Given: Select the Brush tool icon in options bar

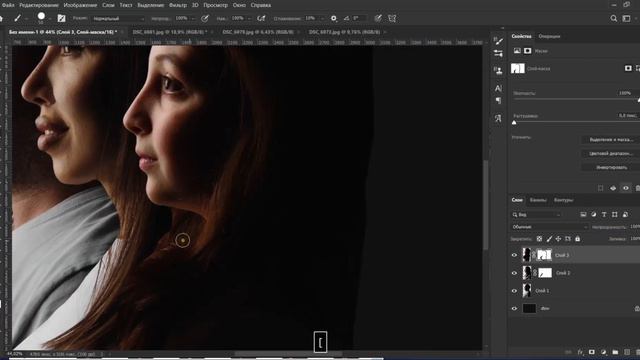Looking at the screenshot, I should point(17,18).
